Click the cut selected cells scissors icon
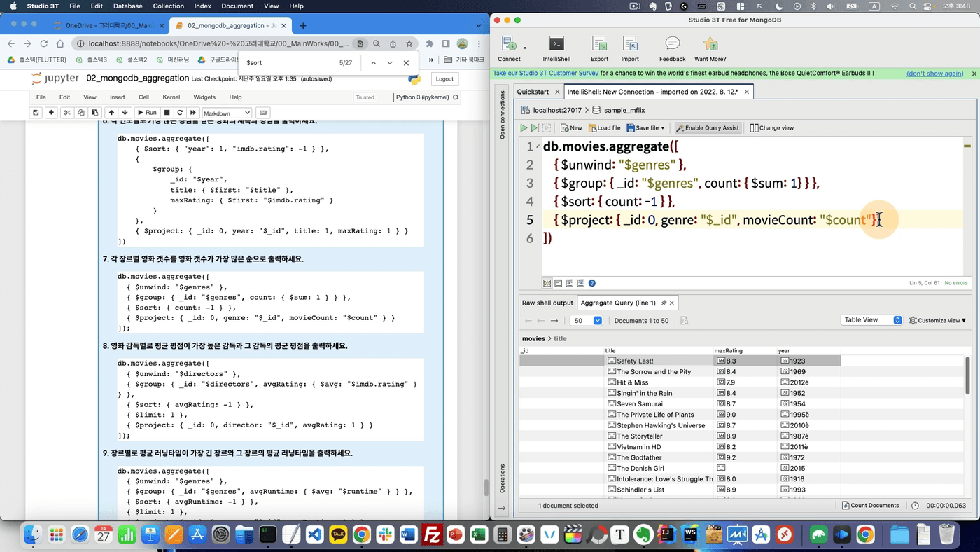This screenshot has height=552, width=980. point(67,113)
